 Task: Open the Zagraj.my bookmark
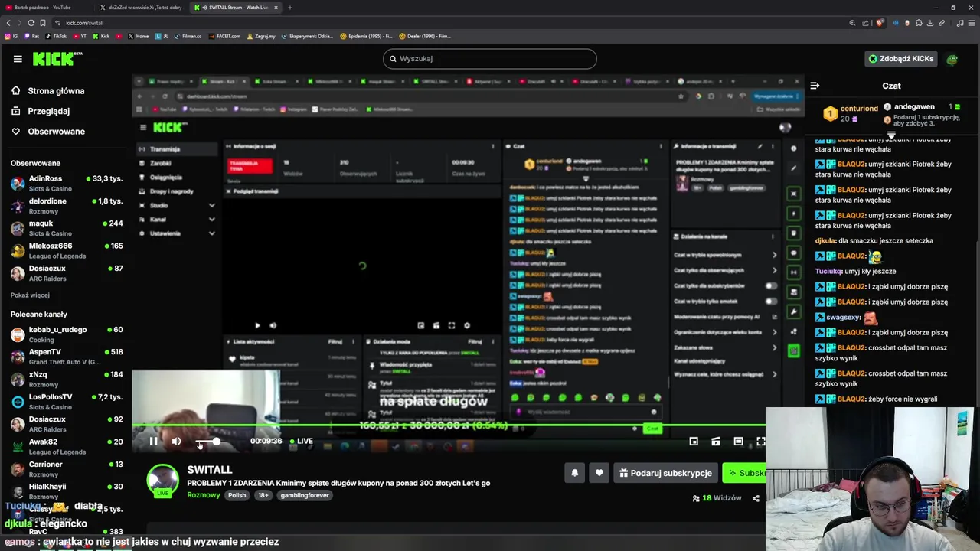click(x=261, y=36)
